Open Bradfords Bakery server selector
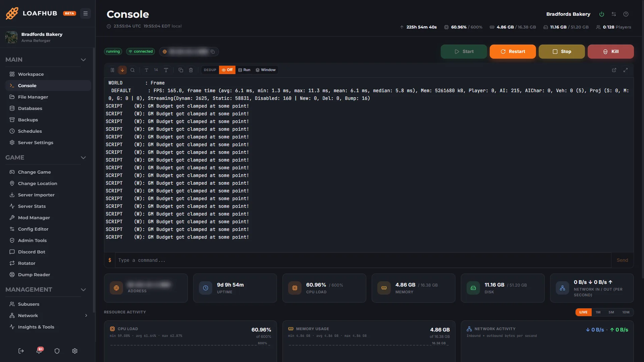 click(x=48, y=37)
